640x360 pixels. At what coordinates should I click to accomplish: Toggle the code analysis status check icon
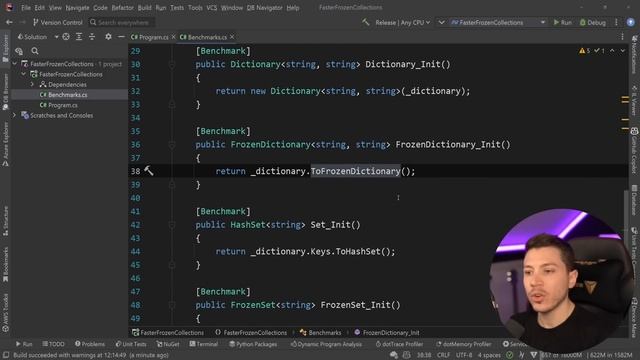(x=509, y=355)
